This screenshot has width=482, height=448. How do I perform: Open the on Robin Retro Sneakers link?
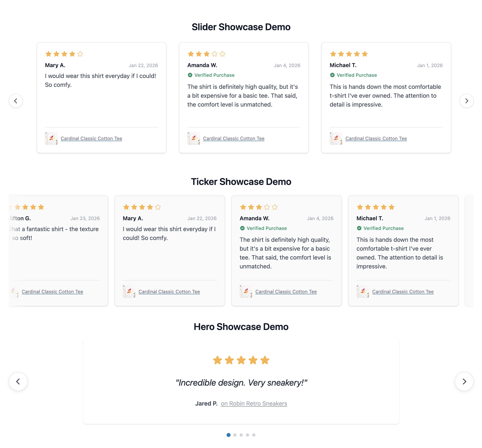point(254,403)
